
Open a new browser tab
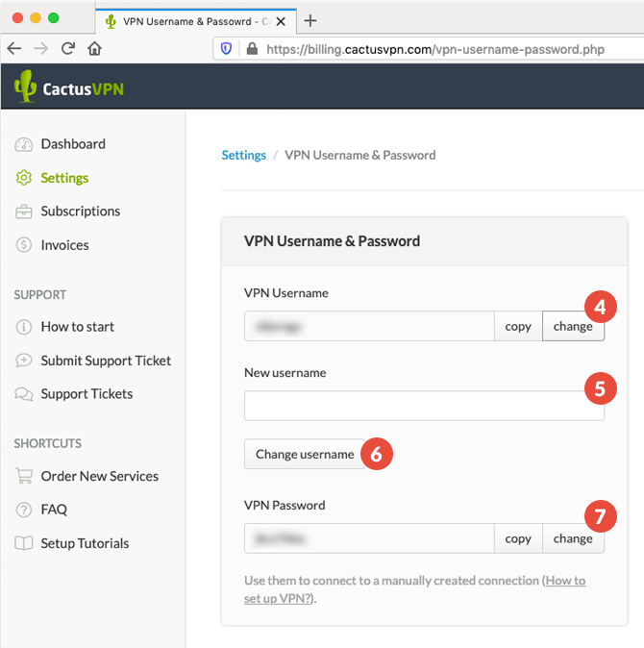(310, 20)
